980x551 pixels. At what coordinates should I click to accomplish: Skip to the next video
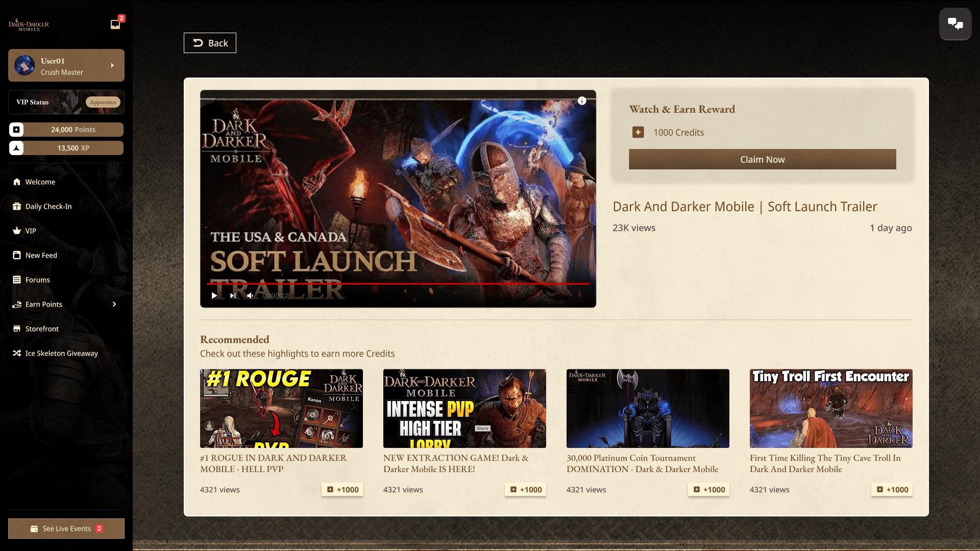pyautogui.click(x=233, y=295)
